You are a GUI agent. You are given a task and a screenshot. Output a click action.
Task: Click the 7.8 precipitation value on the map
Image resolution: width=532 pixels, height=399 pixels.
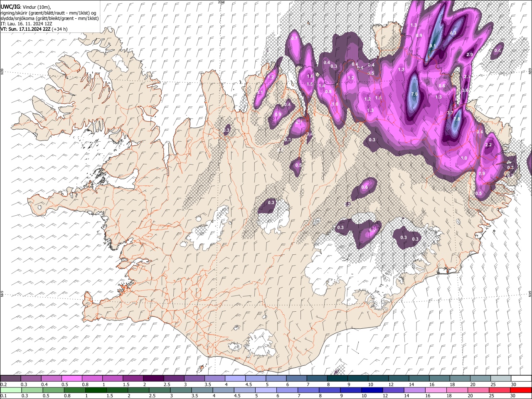click(457, 119)
